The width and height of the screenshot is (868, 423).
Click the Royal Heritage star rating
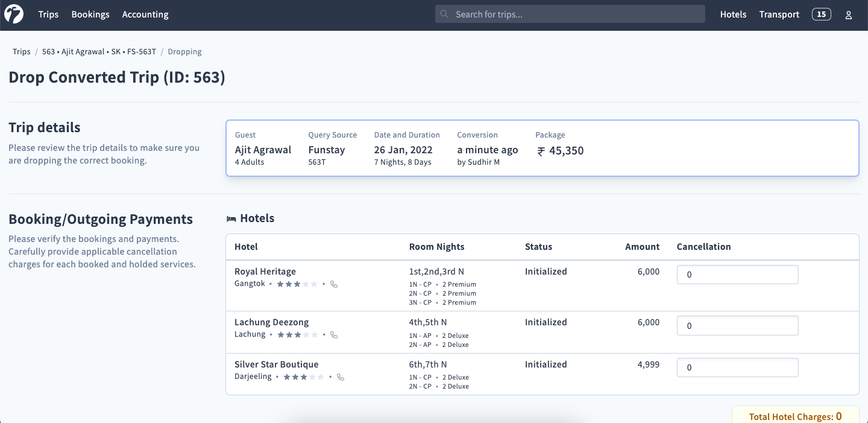tap(297, 284)
